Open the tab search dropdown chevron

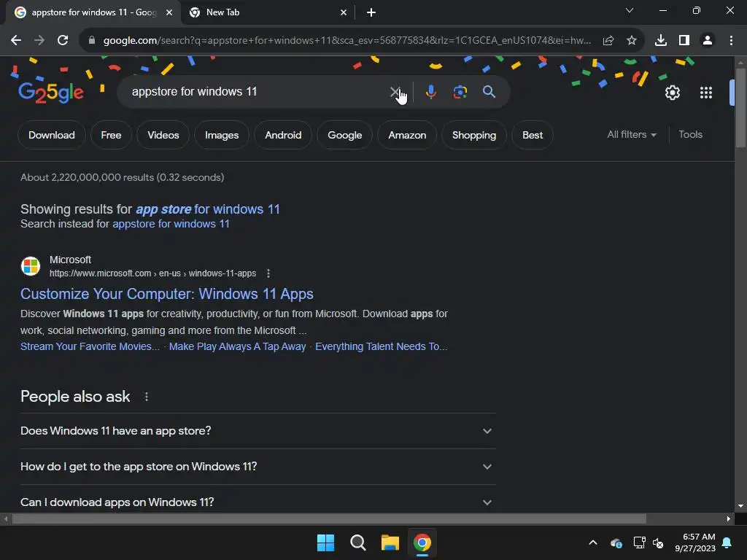(630, 10)
